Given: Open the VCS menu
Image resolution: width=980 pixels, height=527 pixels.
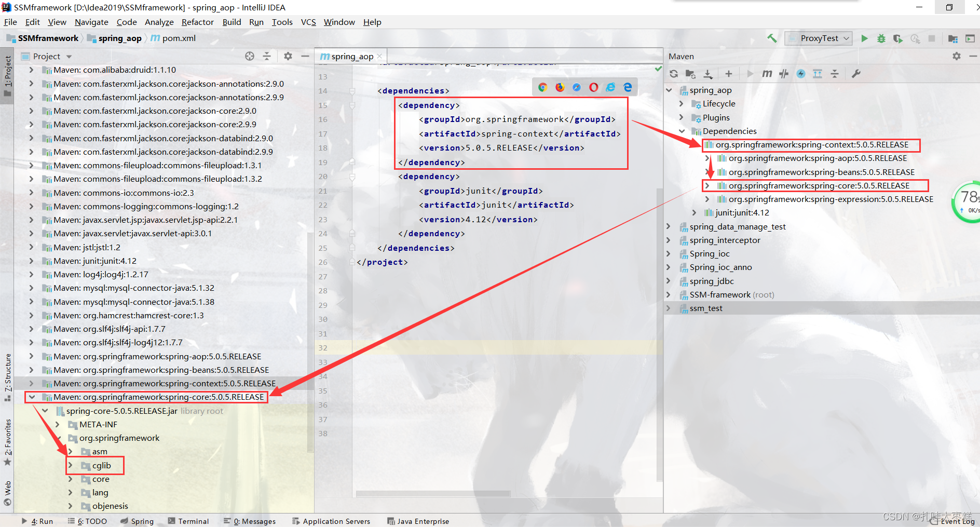Looking at the screenshot, I should (x=308, y=22).
